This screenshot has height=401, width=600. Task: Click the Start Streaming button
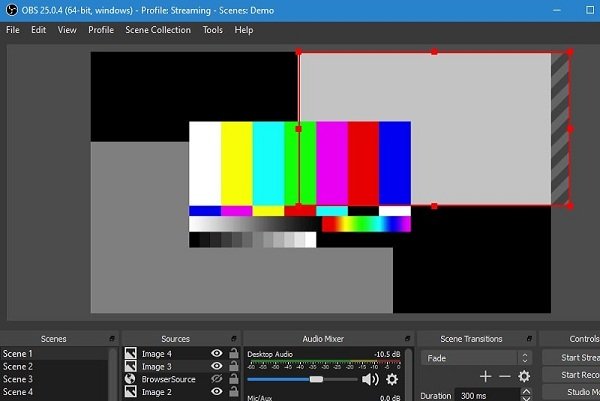(571, 357)
